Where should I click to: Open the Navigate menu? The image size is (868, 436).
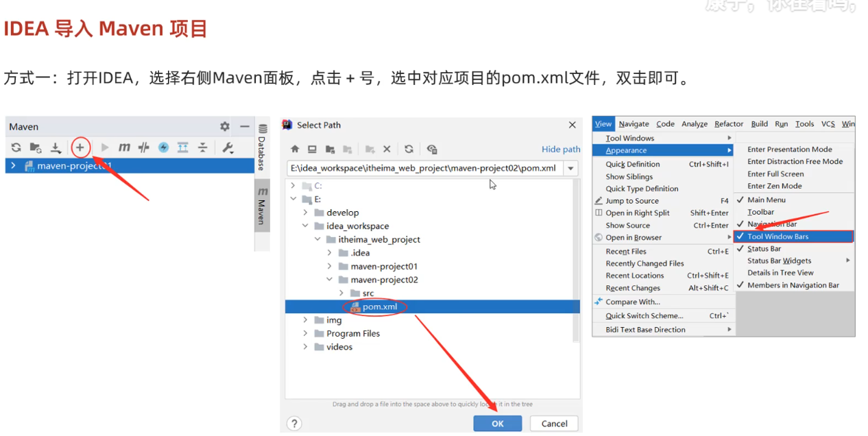pyautogui.click(x=634, y=124)
